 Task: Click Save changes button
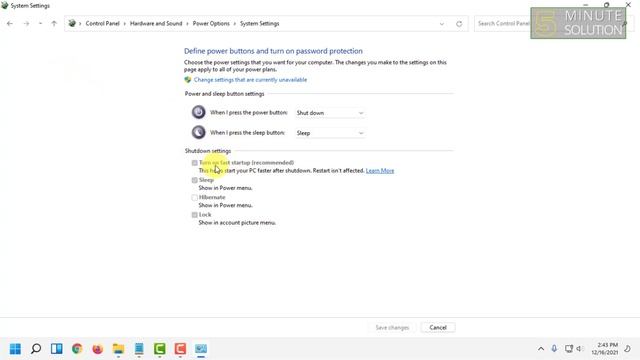[392, 327]
